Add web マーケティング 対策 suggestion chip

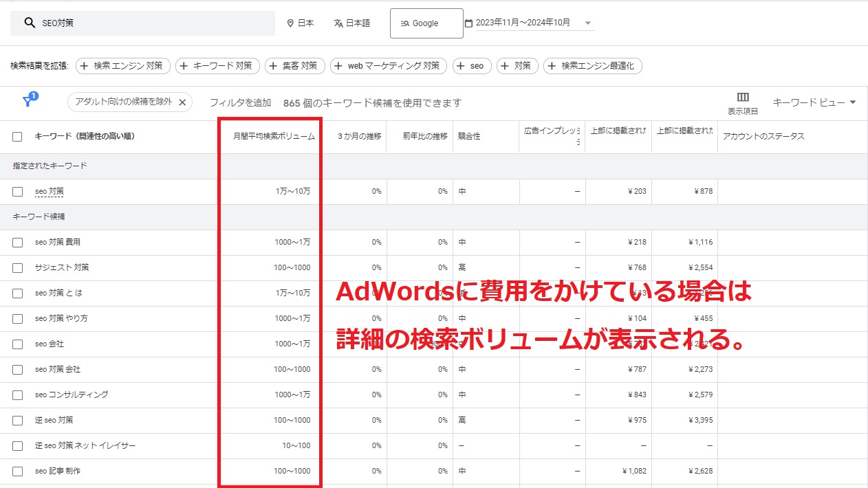[x=388, y=66]
